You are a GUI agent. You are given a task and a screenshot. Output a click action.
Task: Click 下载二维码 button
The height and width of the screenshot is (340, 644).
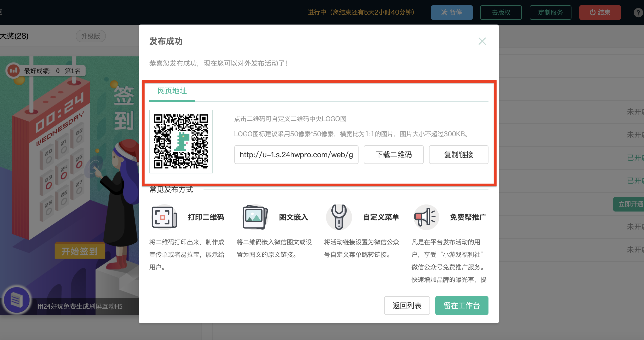[393, 155]
